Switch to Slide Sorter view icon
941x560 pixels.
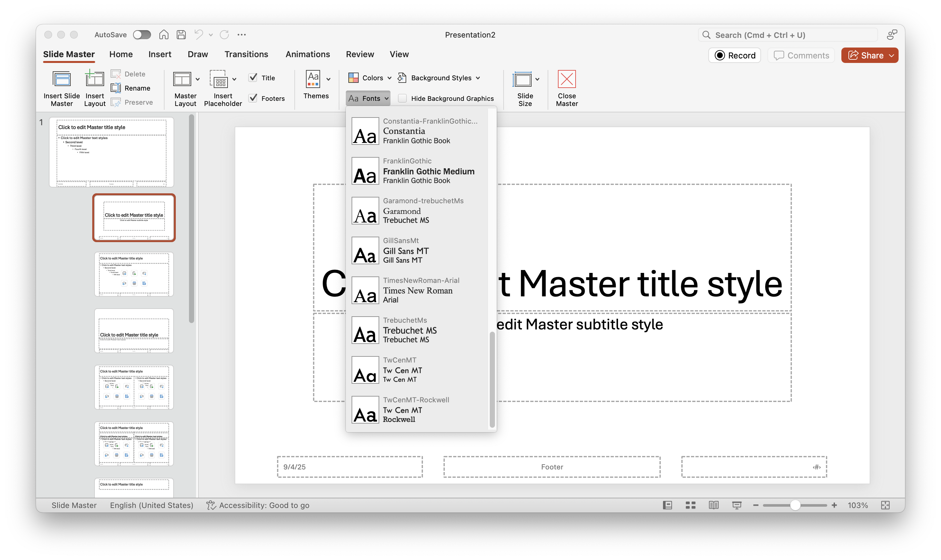[x=690, y=505]
